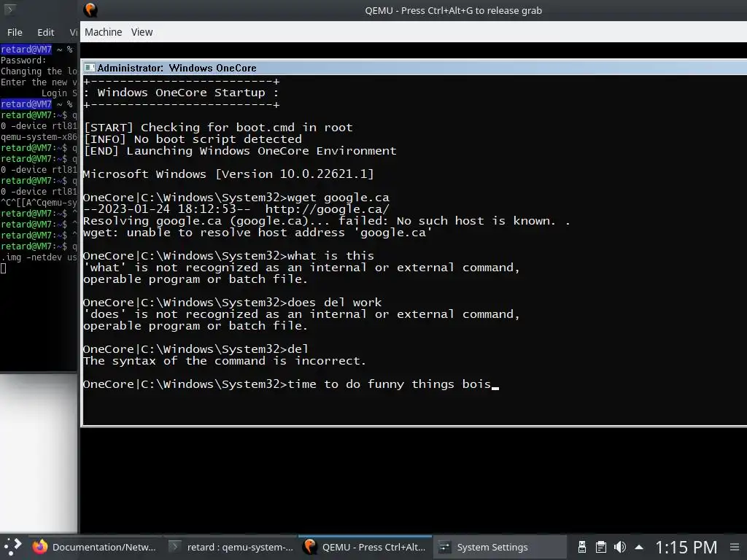
Task: Click 'The syntax of the command is incorrect.' line
Action: coord(225,361)
